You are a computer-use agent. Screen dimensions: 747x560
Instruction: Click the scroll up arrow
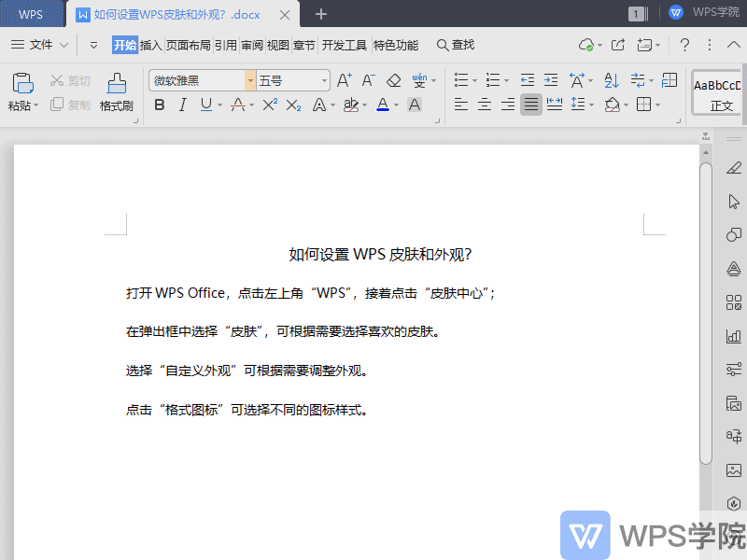(706, 152)
